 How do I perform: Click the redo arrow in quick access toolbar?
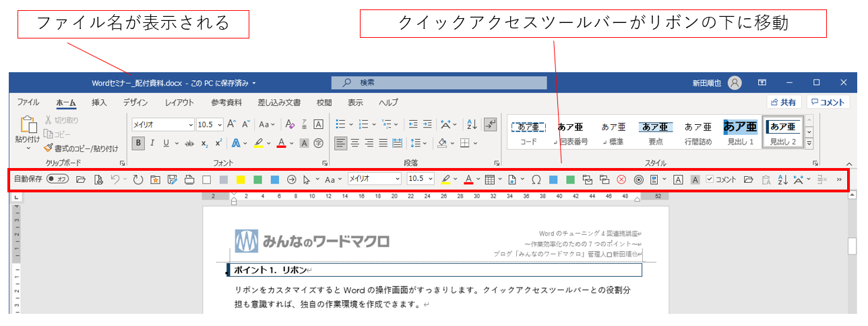coord(137,180)
